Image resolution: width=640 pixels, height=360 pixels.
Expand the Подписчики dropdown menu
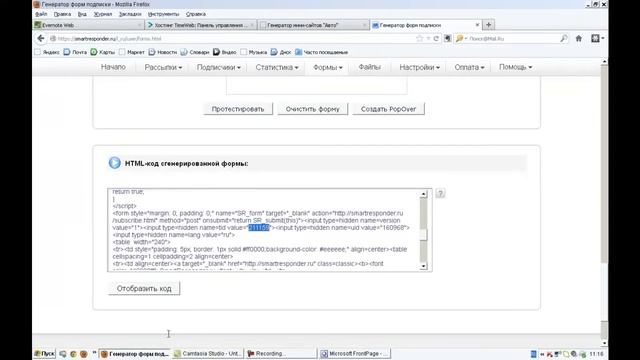click(x=218, y=67)
